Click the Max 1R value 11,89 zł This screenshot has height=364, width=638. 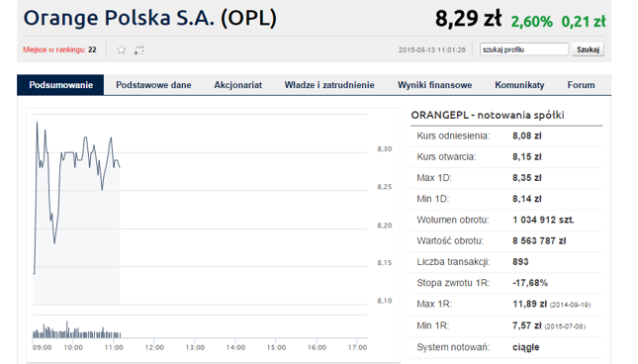(x=530, y=304)
